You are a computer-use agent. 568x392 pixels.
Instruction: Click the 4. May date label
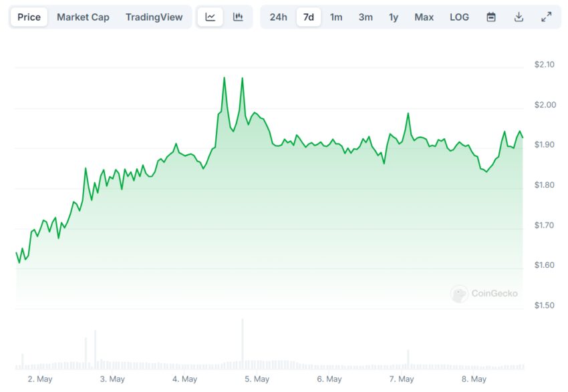pos(184,379)
